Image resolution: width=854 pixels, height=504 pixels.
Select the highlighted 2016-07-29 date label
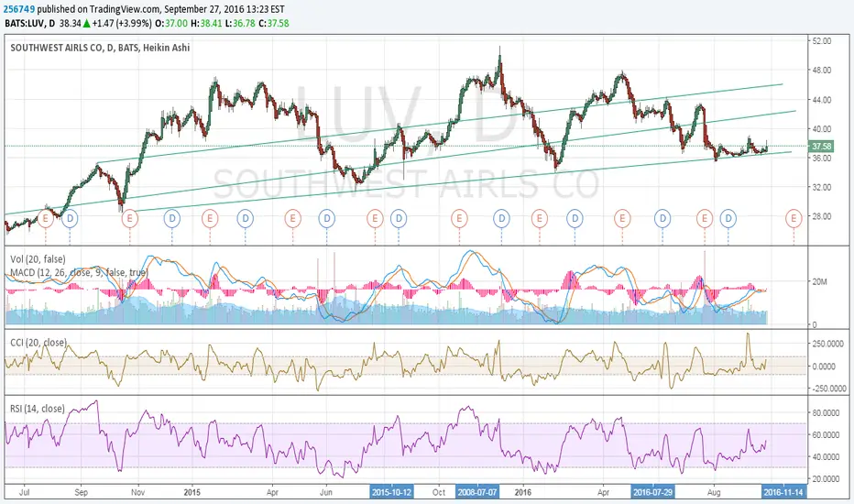(x=652, y=492)
